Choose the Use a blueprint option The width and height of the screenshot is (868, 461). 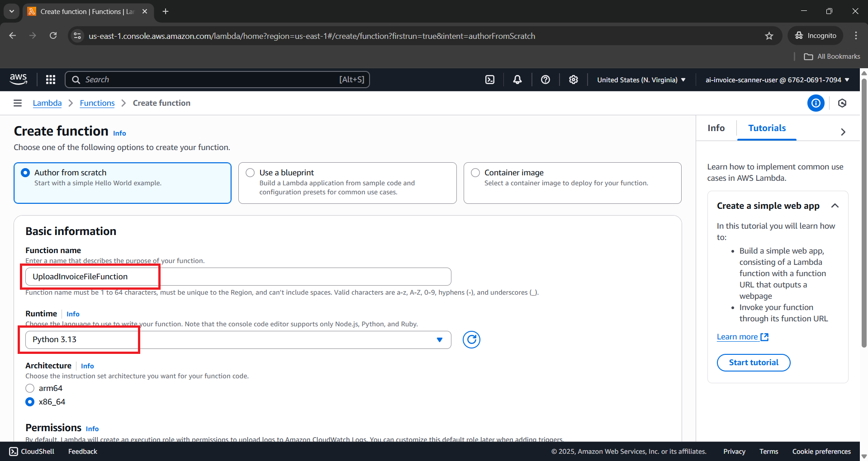coord(250,173)
